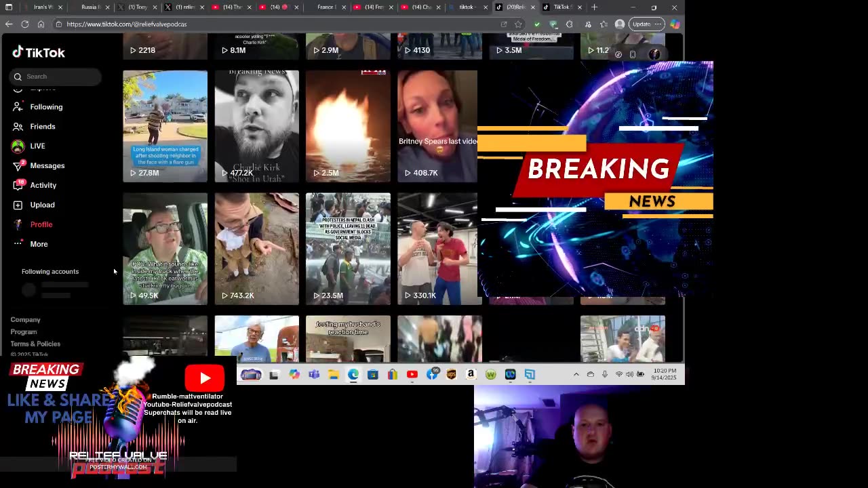Open taskbar volume control
This screenshot has width=868, height=488.
point(630,375)
